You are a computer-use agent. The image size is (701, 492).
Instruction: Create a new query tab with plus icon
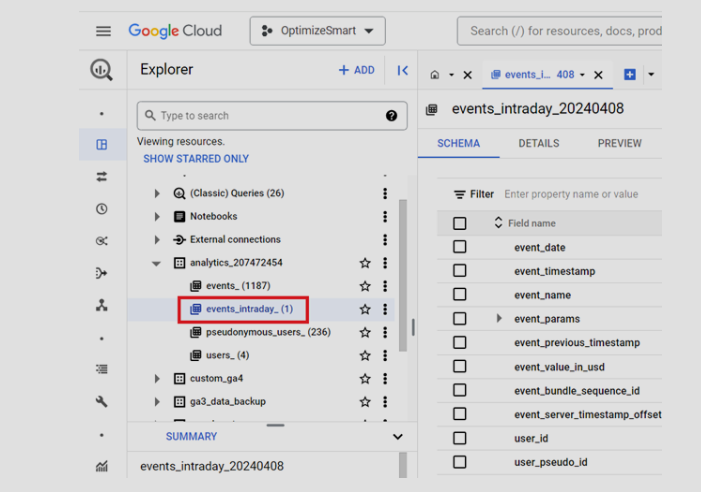[x=629, y=75]
